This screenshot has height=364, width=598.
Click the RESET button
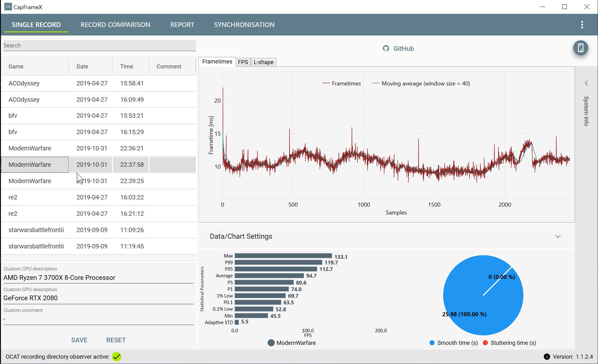[116, 340]
